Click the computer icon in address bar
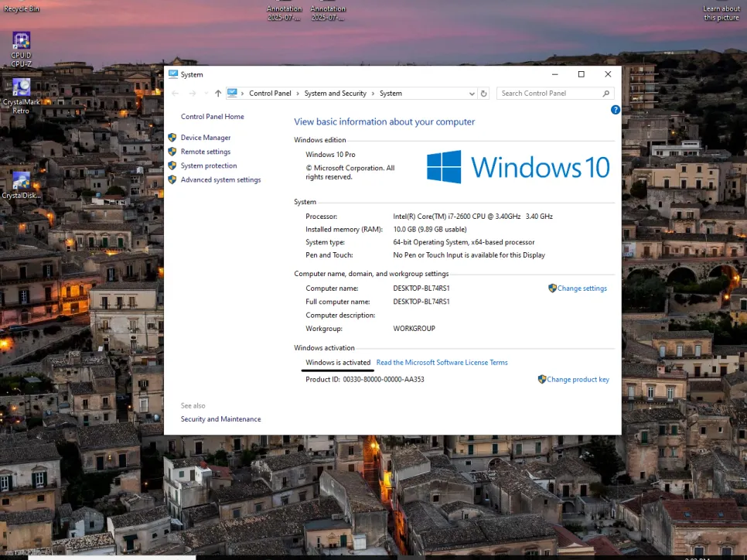Viewport: 747px width, 560px height. (x=232, y=93)
